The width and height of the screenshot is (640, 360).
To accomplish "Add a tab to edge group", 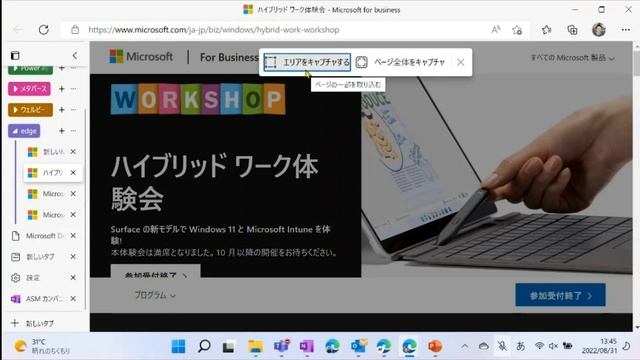I will click(62, 131).
